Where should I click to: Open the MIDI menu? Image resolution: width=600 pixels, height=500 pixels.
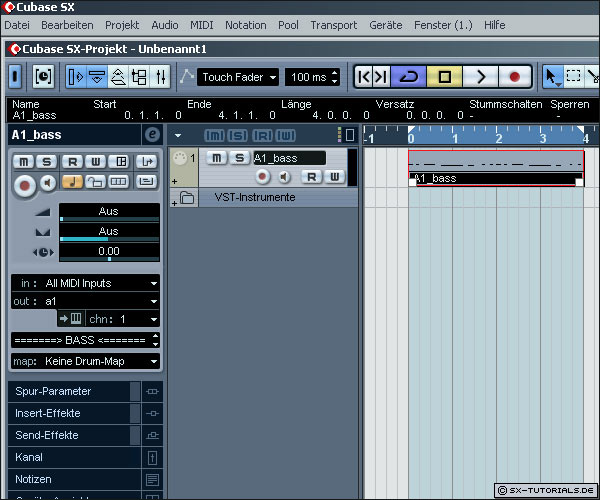tap(202, 25)
